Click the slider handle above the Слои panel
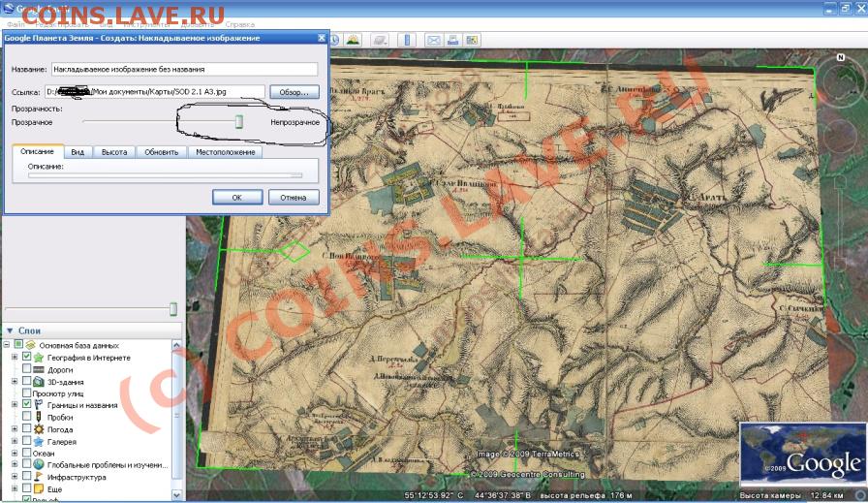 (x=173, y=308)
